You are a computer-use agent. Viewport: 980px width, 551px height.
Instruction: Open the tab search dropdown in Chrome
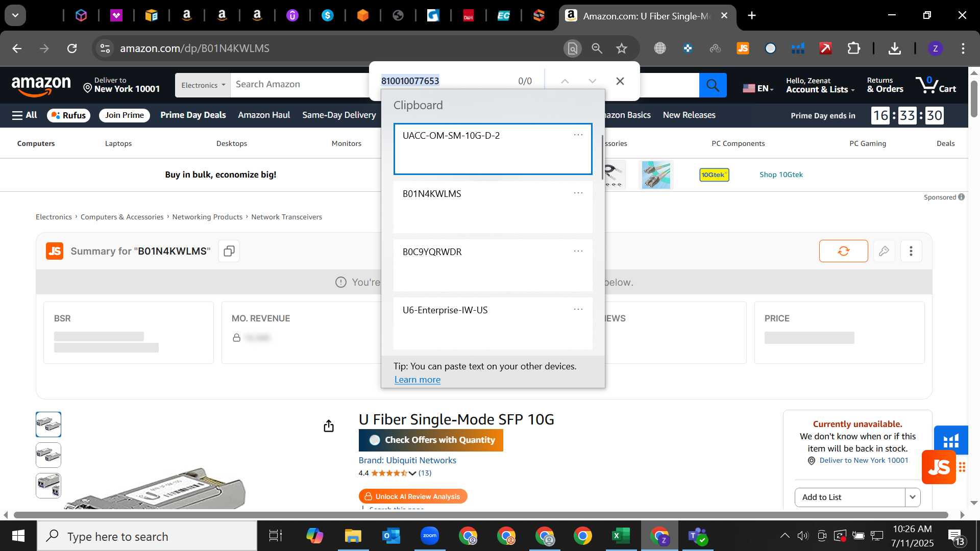(x=15, y=15)
